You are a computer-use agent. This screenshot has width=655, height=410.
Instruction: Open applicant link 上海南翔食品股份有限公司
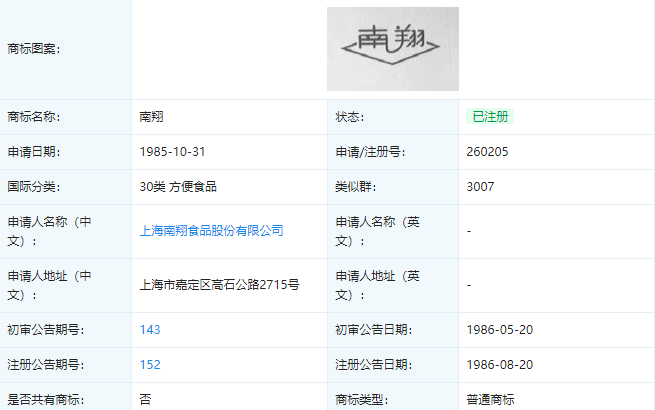(x=211, y=231)
